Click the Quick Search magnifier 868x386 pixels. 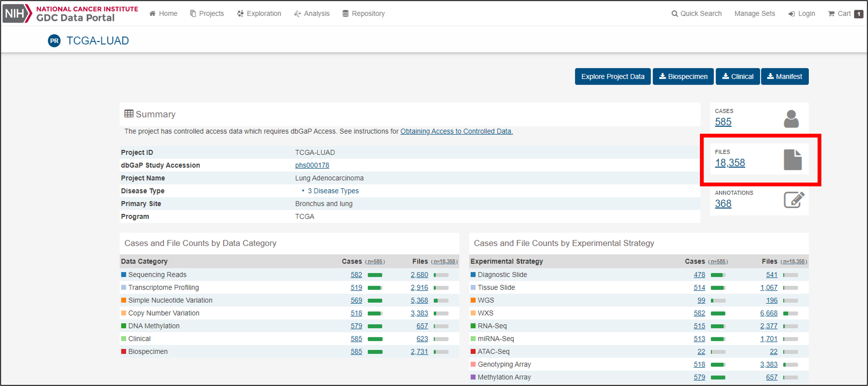(x=675, y=14)
